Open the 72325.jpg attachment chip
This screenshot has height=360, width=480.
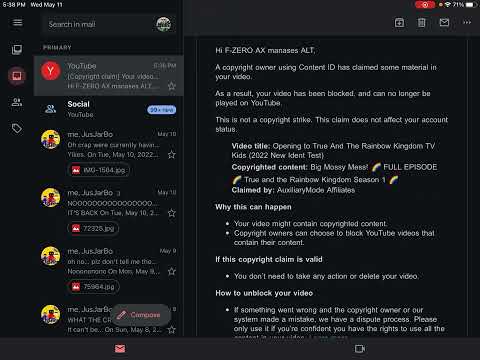[x=93, y=228]
